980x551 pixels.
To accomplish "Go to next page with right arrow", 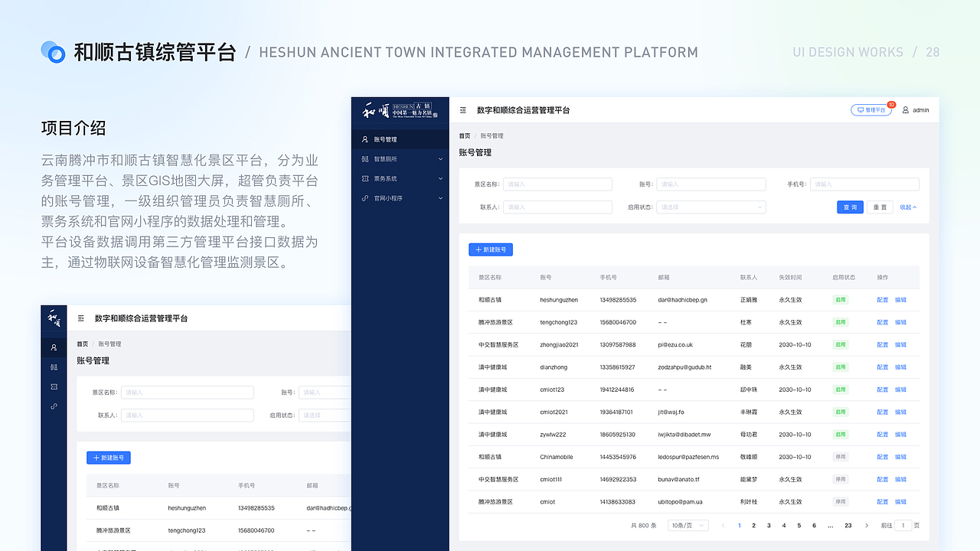I will tap(867, 526).
